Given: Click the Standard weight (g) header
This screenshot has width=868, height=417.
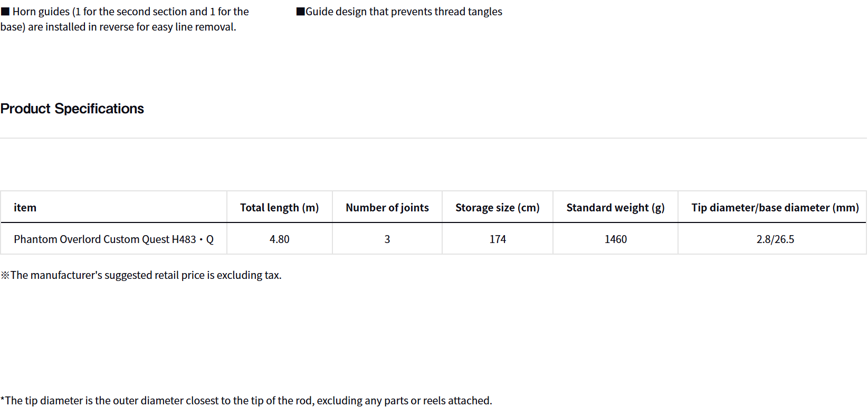Looking at the screenshot, I should tap(615, 208).
